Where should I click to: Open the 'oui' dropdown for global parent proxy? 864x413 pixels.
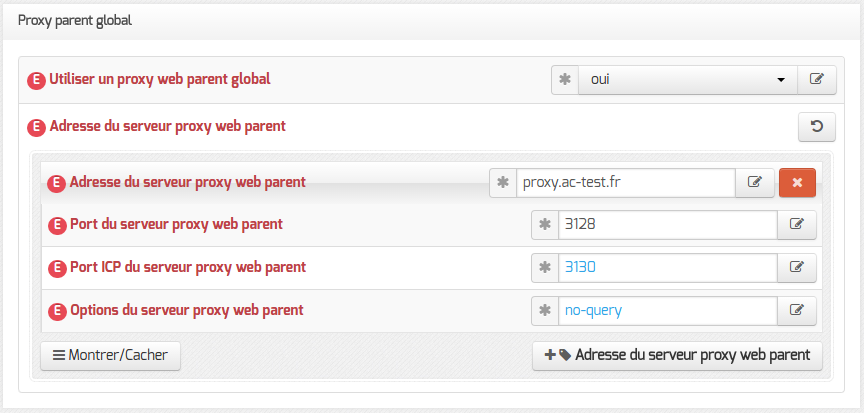pyautogui.click(x=688, y=80)
